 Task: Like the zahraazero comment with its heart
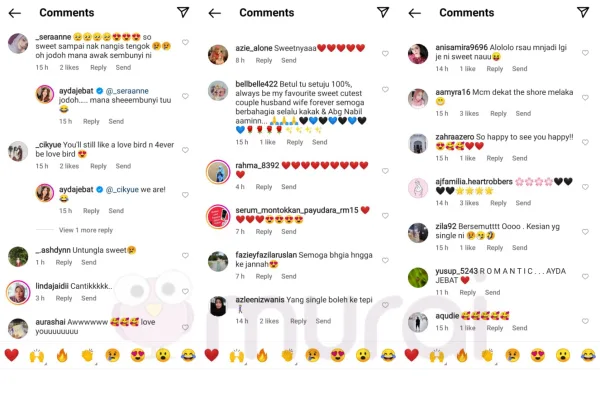point(585,142)
